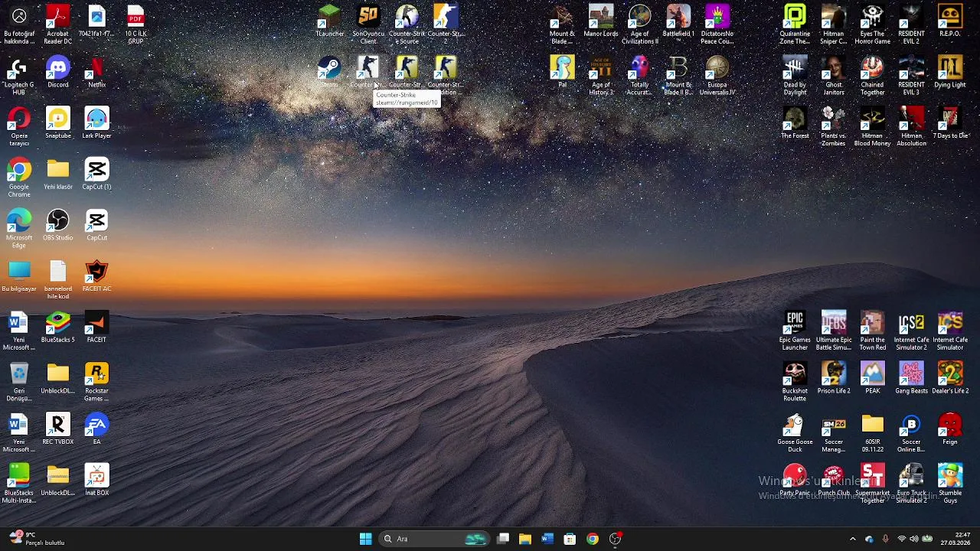
Task: Open the Opera tarayıcı shortcut
Action: tap(19, 127)
